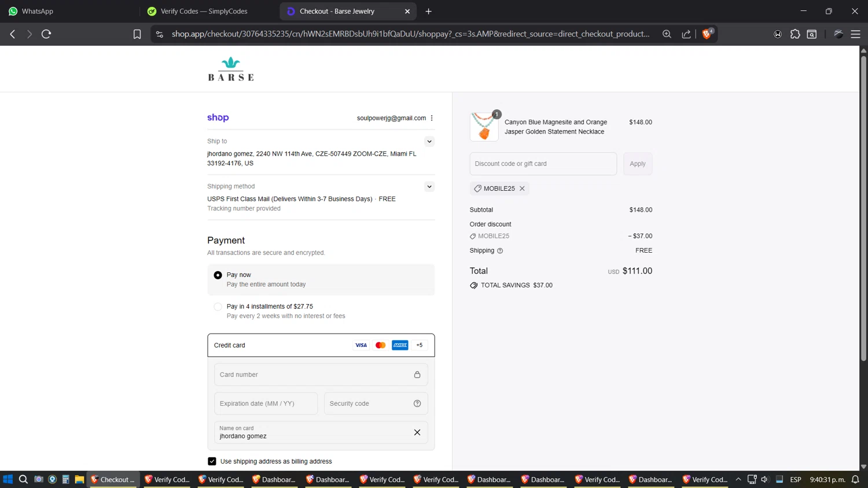Open File Explorer from the taskbar

coord(79,479)
